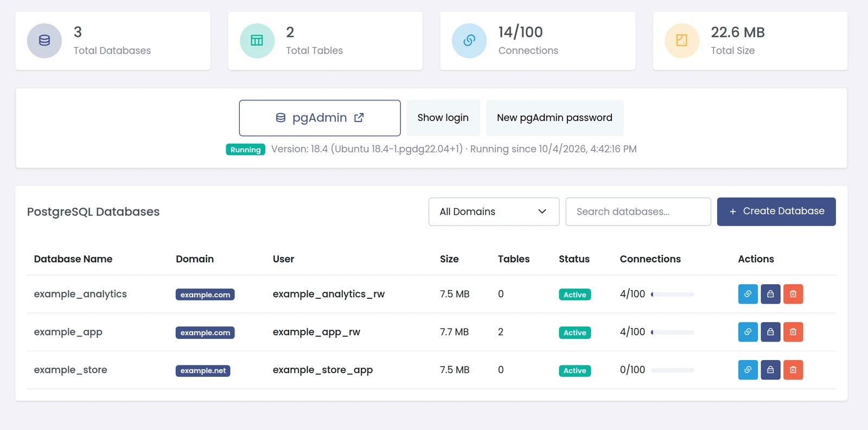Select the example_analytics database name
Viewport: 868px width, 430px height.
click(x=80, y=294)
